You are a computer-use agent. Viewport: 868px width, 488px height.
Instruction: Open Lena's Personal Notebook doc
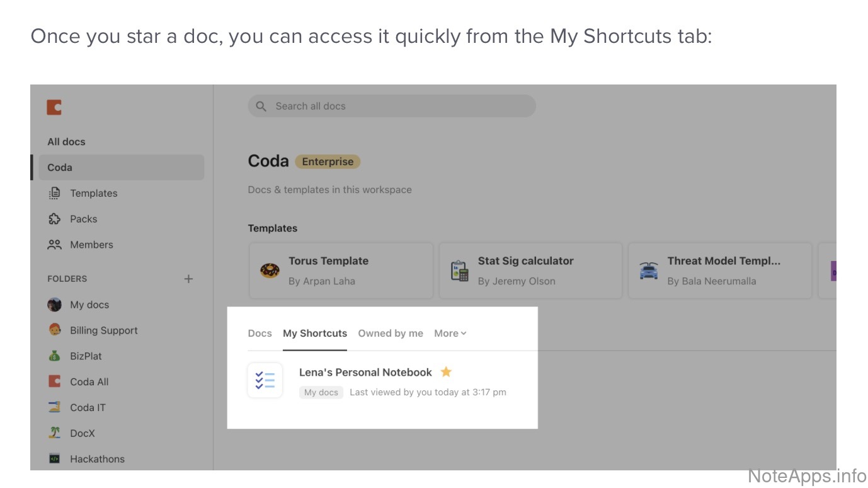tap(365, 373)
